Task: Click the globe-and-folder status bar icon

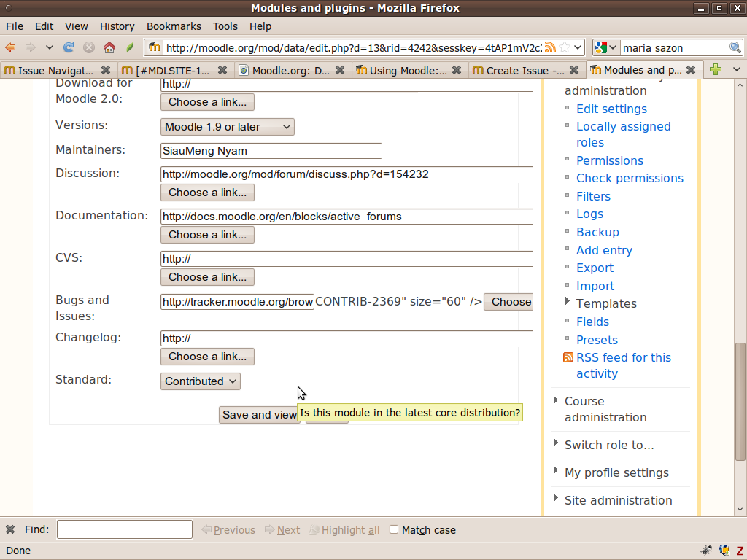Action: pyautogui.click(x=724, y=551)
